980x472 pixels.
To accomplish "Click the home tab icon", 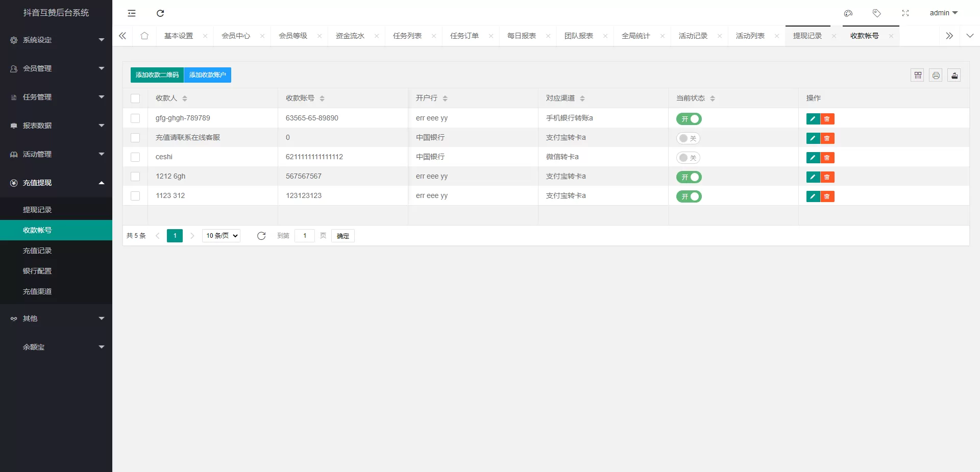I will click(144, 36).
